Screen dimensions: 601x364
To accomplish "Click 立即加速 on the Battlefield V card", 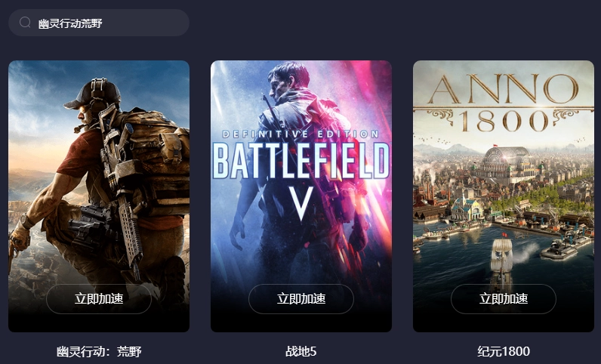I will (x=301, y=299).
